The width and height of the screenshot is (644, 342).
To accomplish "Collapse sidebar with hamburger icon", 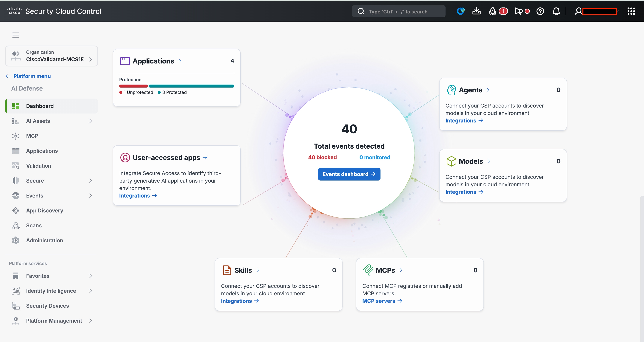I will [16, 35].
